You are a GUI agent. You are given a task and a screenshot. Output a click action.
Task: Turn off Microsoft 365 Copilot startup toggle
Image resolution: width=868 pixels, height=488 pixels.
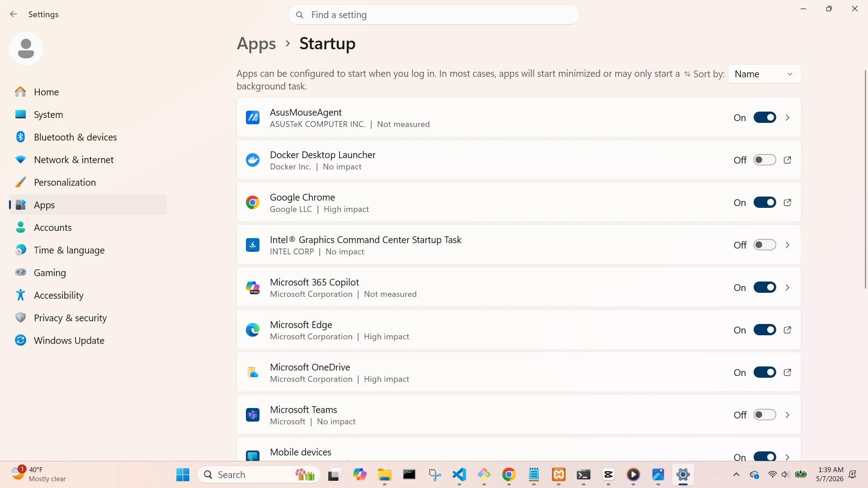point(764,287)
